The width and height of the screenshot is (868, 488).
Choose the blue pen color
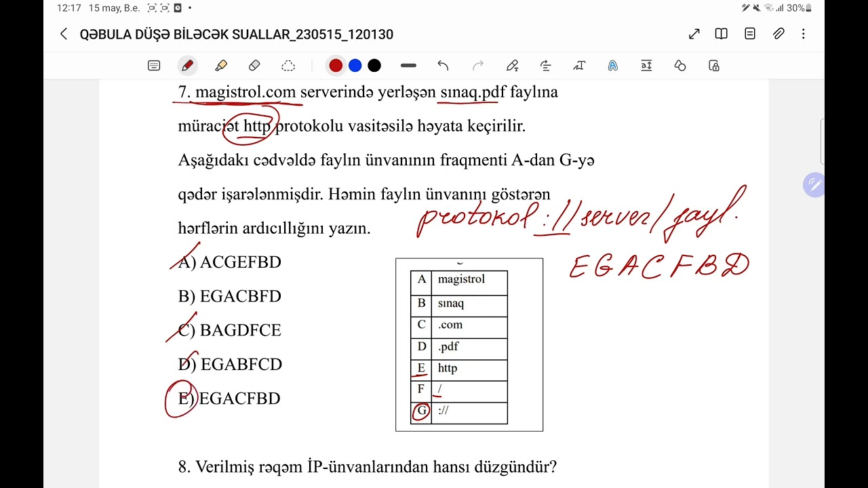point(355,66)
